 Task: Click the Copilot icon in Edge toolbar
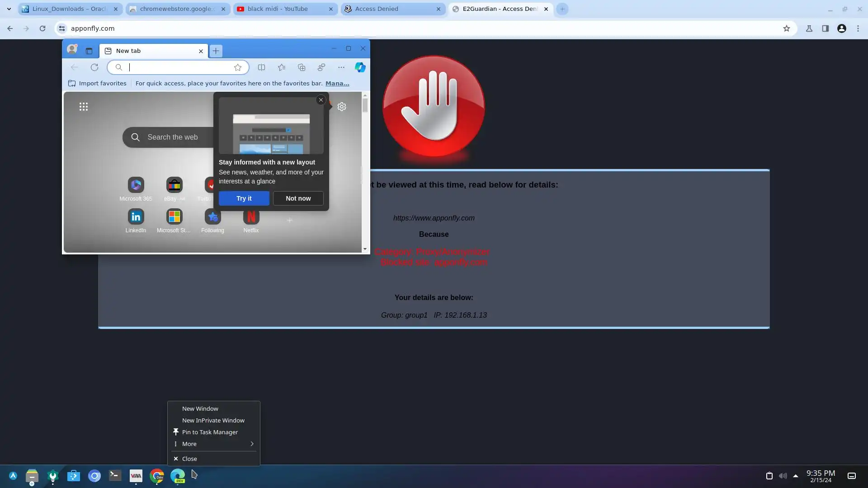coord(360,67)
